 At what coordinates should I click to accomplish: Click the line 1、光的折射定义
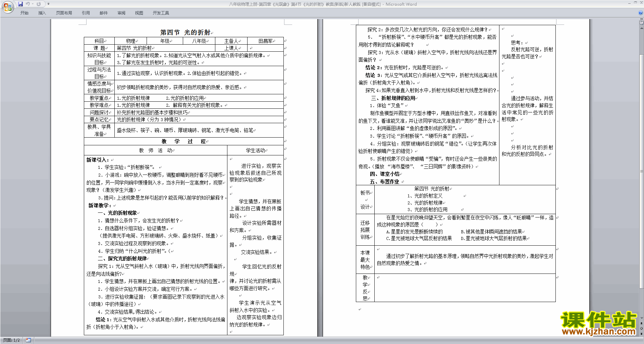(x=425, y=196)
